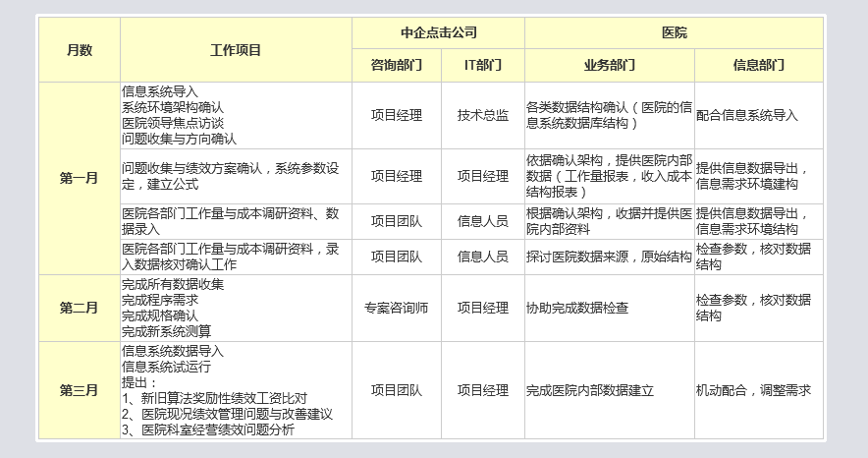Select the 医院 group header
Image resolution: width=868 pixels, height=458 pixels.
pyautogui.click(x=675, y=32)
